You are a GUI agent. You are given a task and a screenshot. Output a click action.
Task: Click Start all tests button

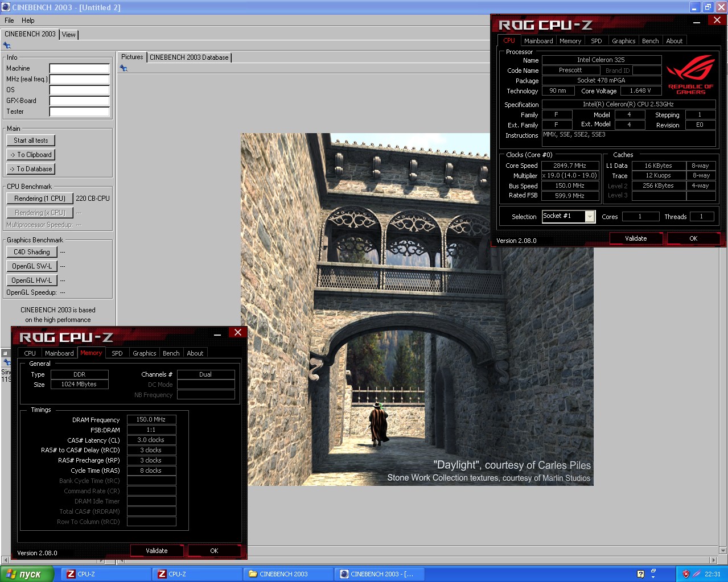pyautogui.click(x=31, y=141)
